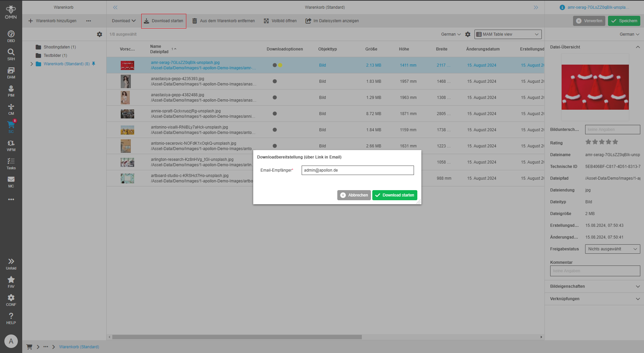Open the MC mail icon
The height and width of the screenshot is (353, 644).
[x=11, y=181]
